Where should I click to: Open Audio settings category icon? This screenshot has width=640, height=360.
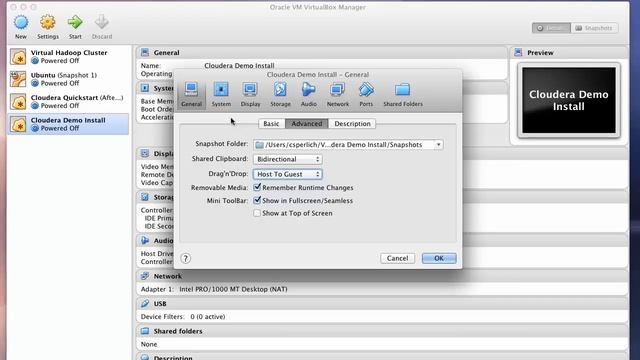pyautogui.click(x=309, y=90)
